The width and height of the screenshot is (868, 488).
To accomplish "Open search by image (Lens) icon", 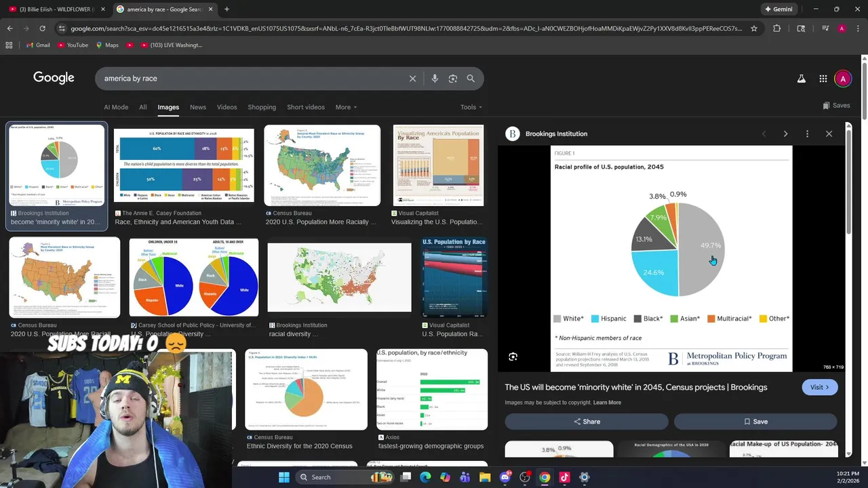I will pyautogui.click(x=453, y=79).
